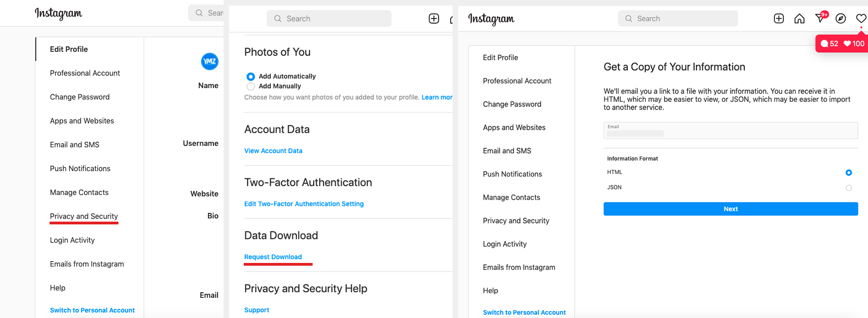Open Apps and Websites in the left sidebar

82,121
